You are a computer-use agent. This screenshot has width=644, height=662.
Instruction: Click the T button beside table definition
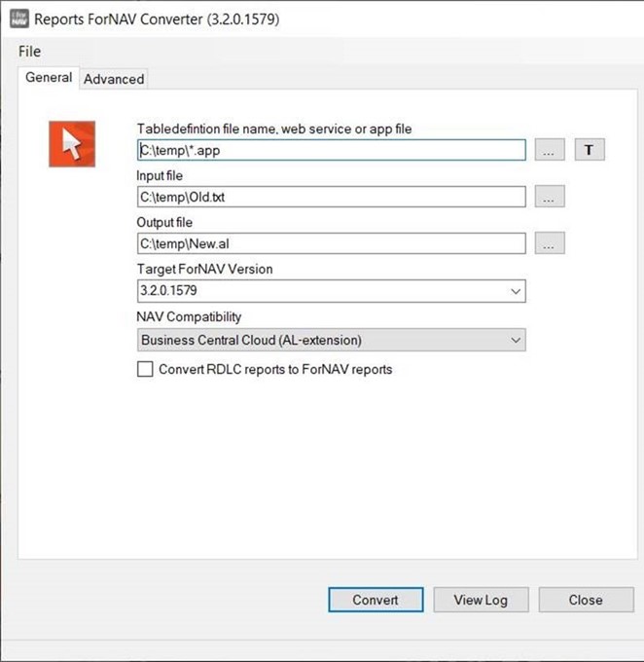[590, 150]
